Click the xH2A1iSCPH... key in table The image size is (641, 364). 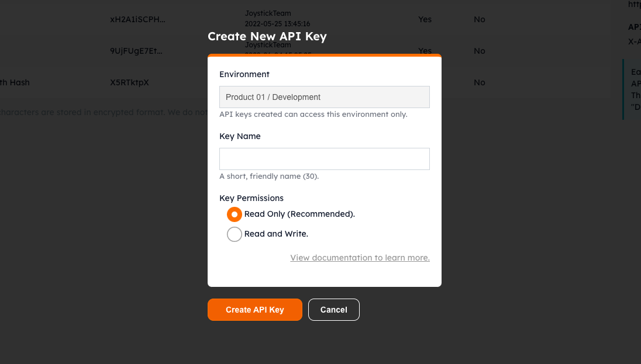point(137,19)
